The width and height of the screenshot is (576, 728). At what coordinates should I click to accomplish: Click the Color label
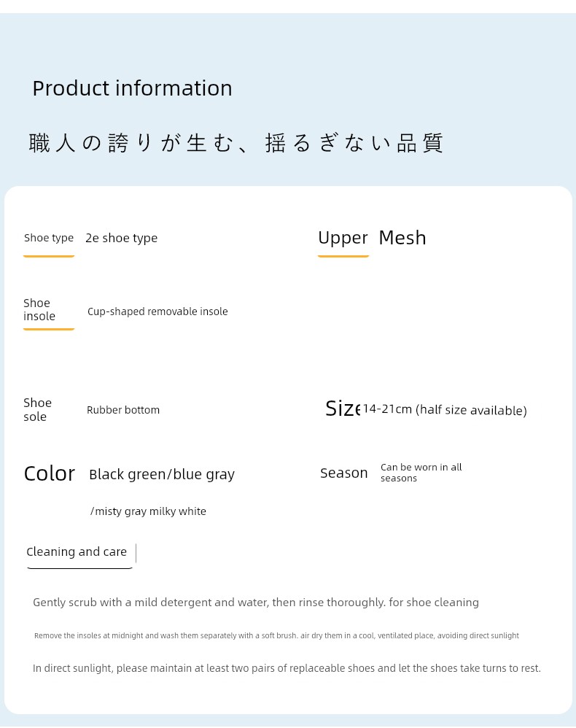49,474
